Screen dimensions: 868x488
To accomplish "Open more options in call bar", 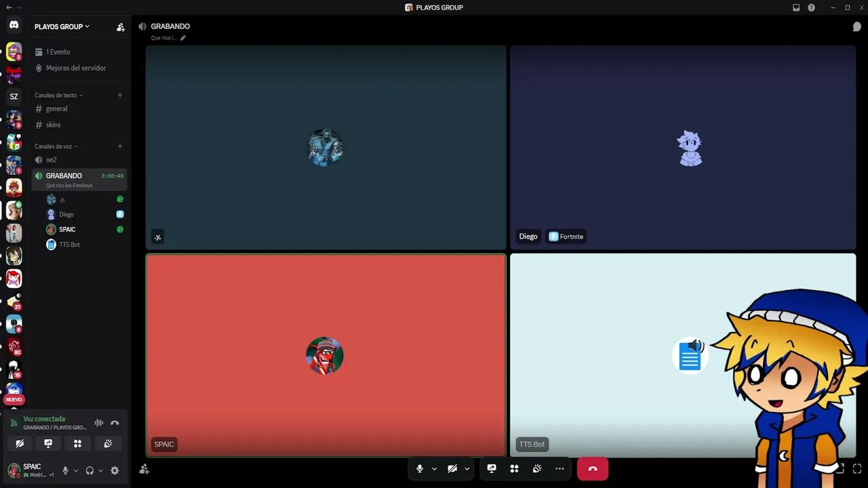I will pos(559,468).
